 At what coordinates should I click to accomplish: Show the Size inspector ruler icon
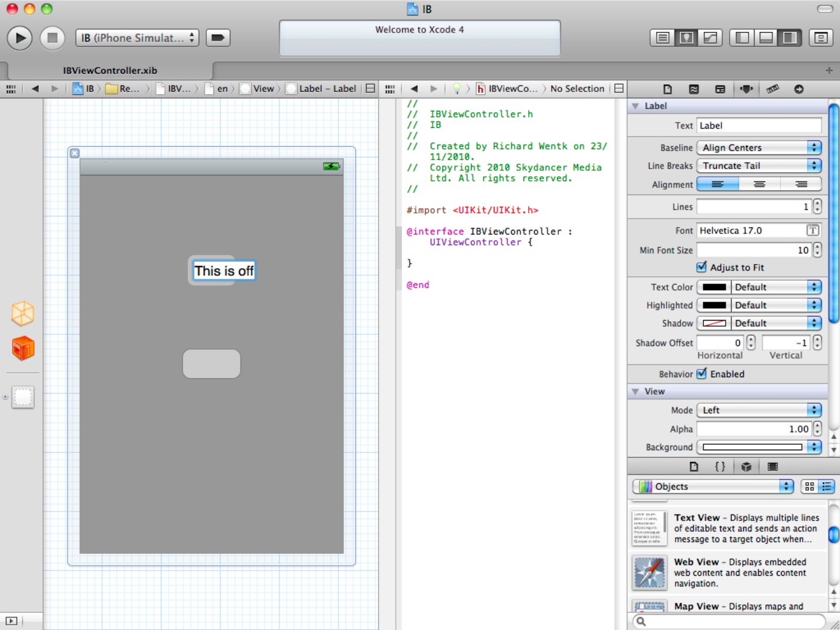pyautogui.click(x=772, y=89)
